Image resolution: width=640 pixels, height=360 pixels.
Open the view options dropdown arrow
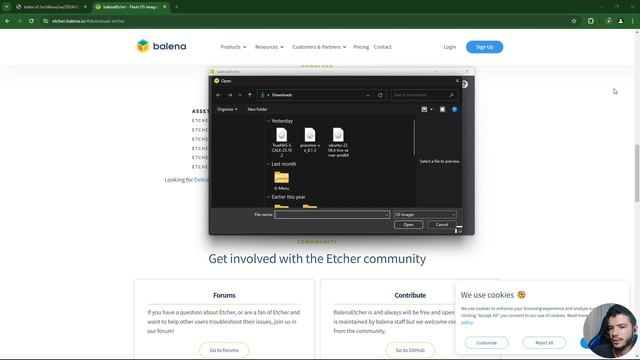click(431, 109)
